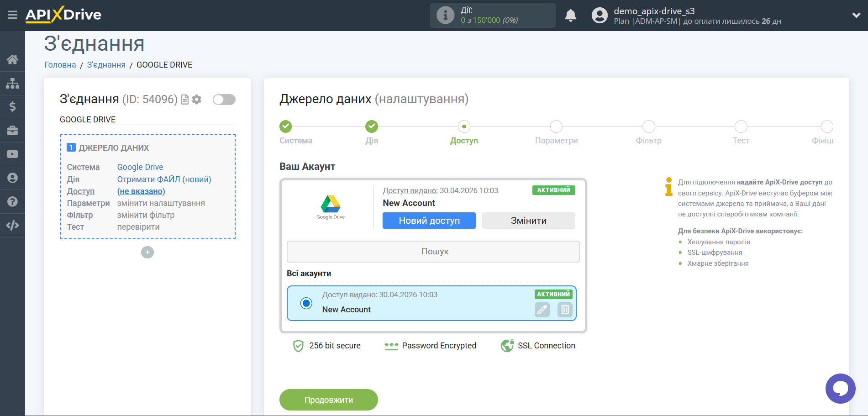Click the Google Drive logo thumbnail
Image resolution: width=868 pixels, height=416 pixels.
[331, 207]
